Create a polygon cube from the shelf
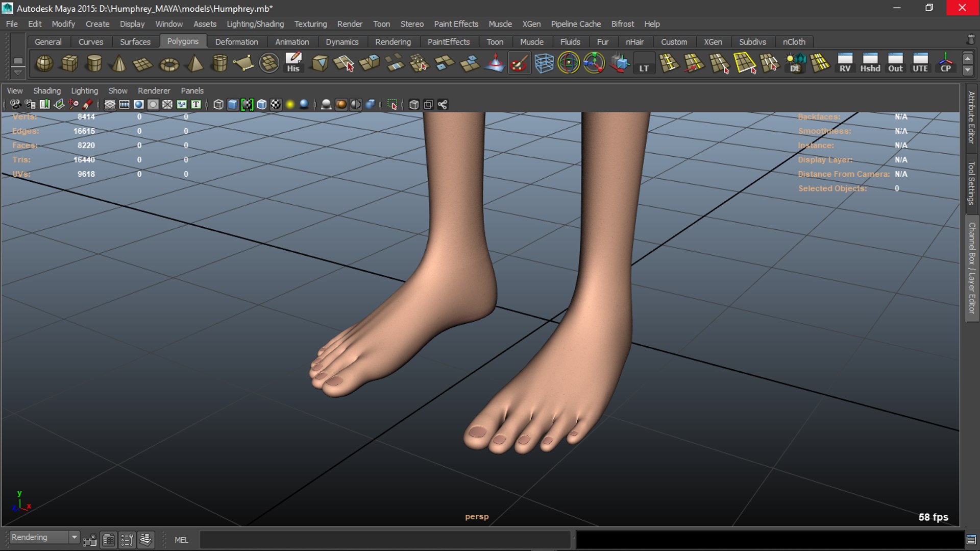Screen dimensions: 980x551 pos(69,63)
